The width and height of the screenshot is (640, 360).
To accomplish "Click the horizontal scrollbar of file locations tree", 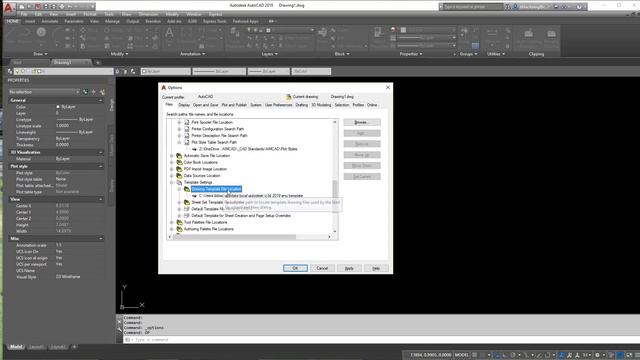I will [250, 237].
